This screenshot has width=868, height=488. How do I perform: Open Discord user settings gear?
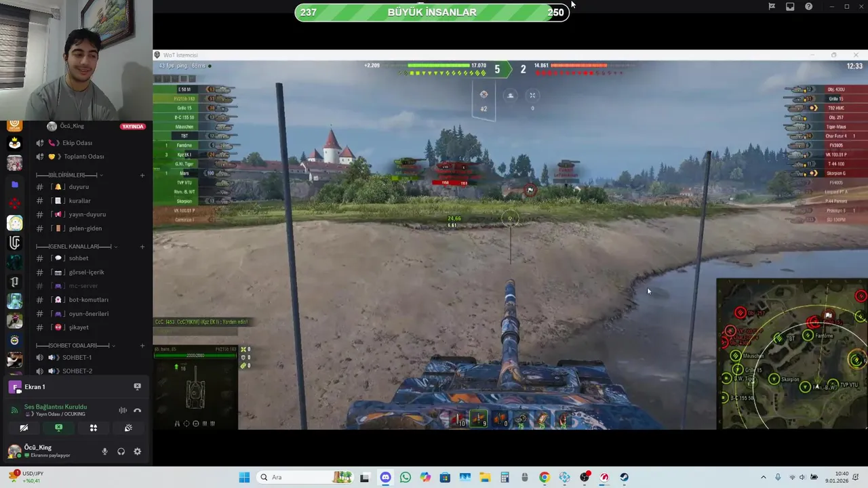click(137, 451)
